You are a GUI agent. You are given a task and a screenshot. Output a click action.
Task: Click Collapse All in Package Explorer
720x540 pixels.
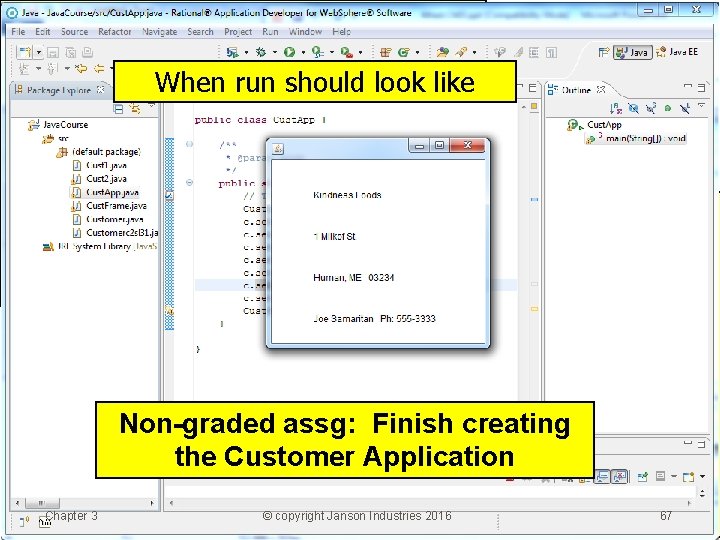pyautogui.click(x=118, y=109)
